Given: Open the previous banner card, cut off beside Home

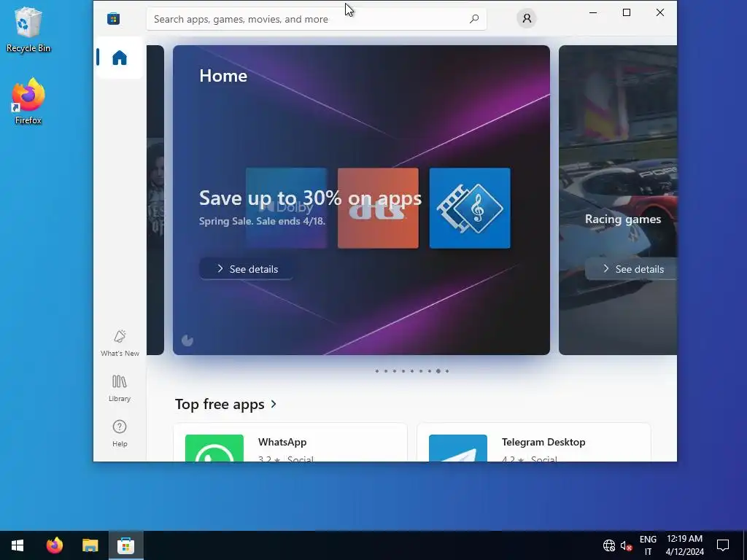Looking at the screenshot, I should click(155, 200).
